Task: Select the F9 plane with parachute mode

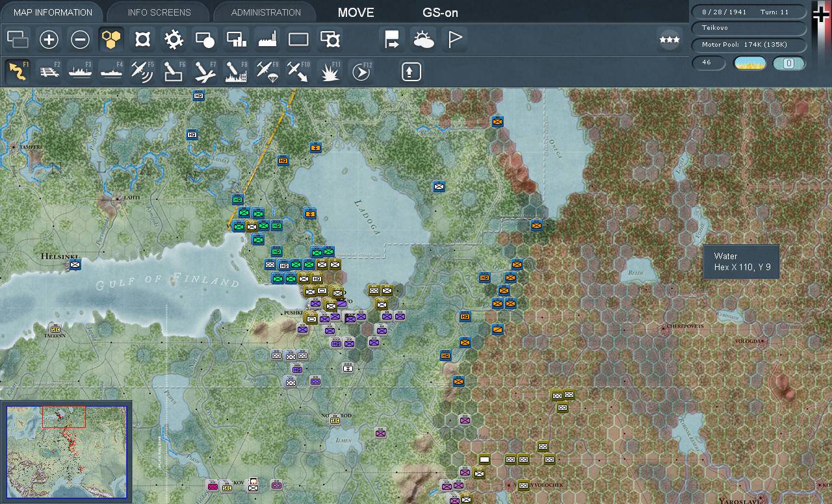Action: 267,71
